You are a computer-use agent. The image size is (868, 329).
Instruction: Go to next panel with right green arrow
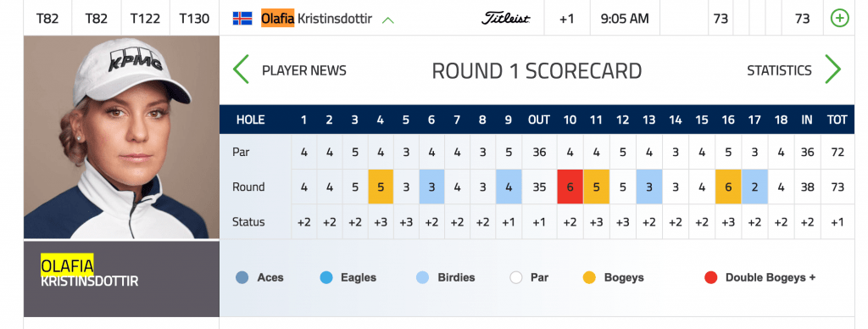click(x=832, y=70)
